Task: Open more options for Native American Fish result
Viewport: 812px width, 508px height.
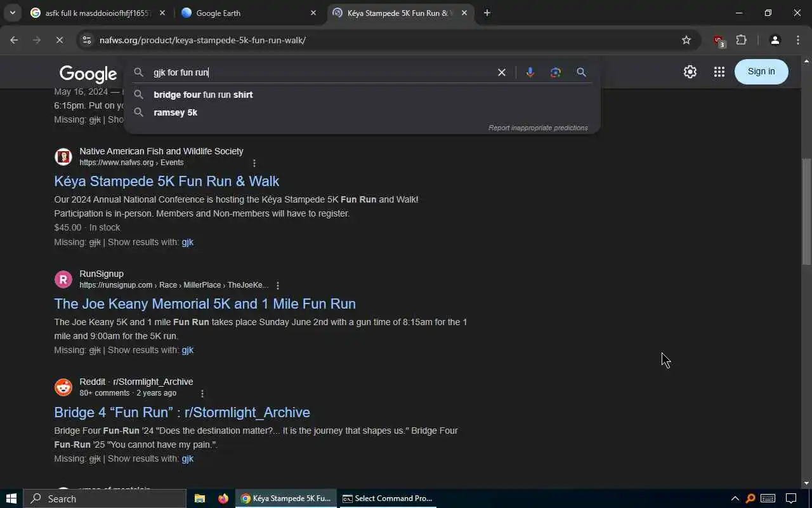Action: coord(254,163)
